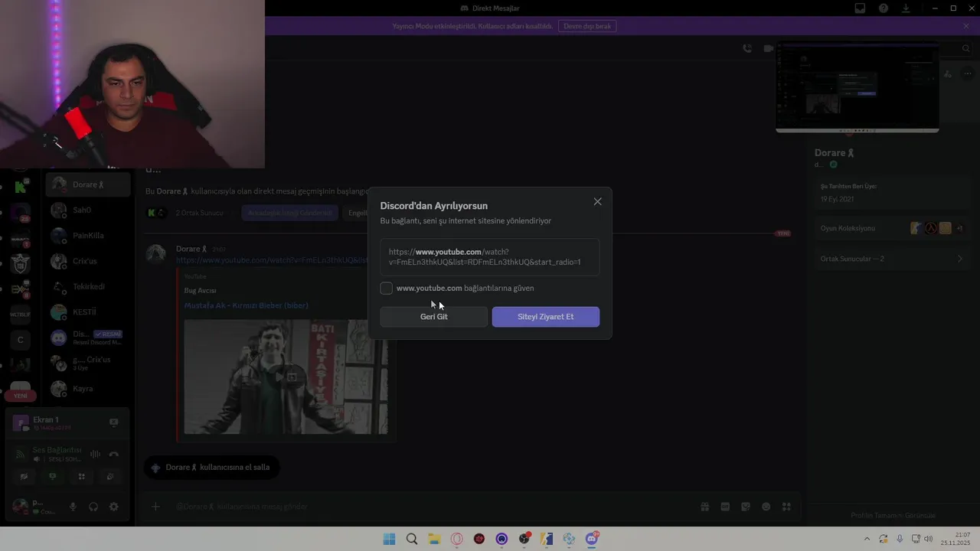This screenshot has width=980, height=551.
Task: Click Profilin Tamamını Görüntüle link
Action: (x=893, y=515)
